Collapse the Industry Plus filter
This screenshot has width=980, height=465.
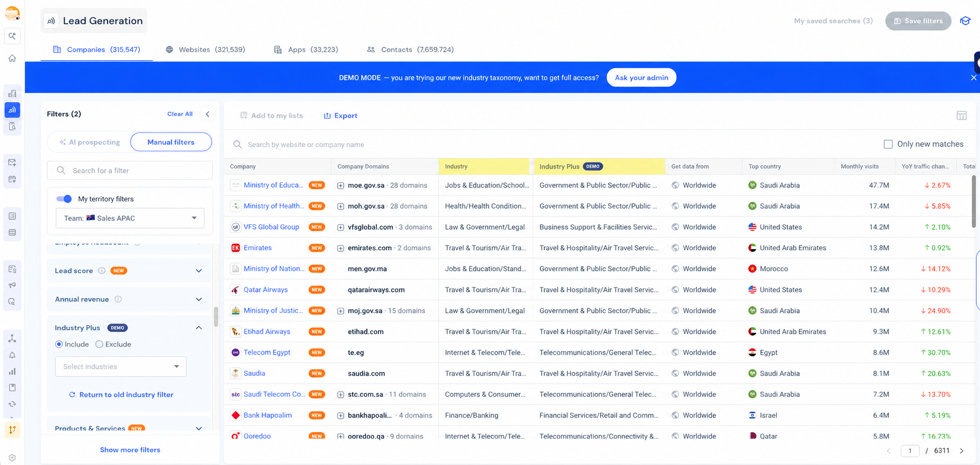199,328
